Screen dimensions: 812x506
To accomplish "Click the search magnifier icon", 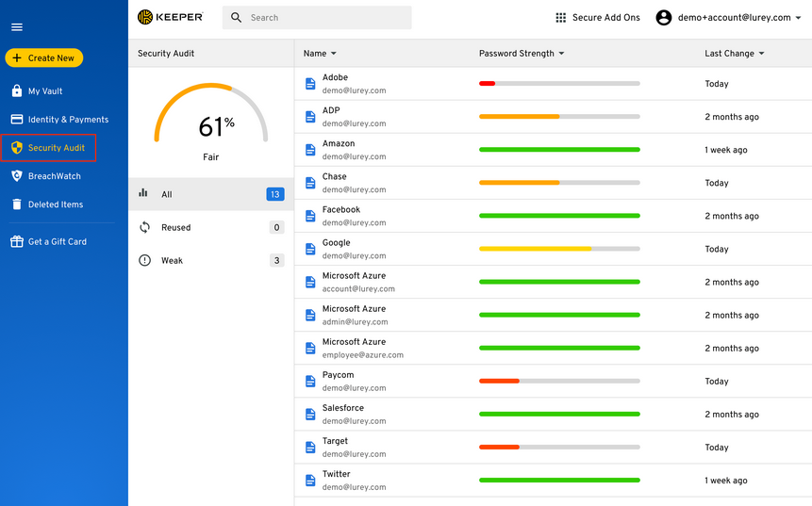I will pos(236,18).
